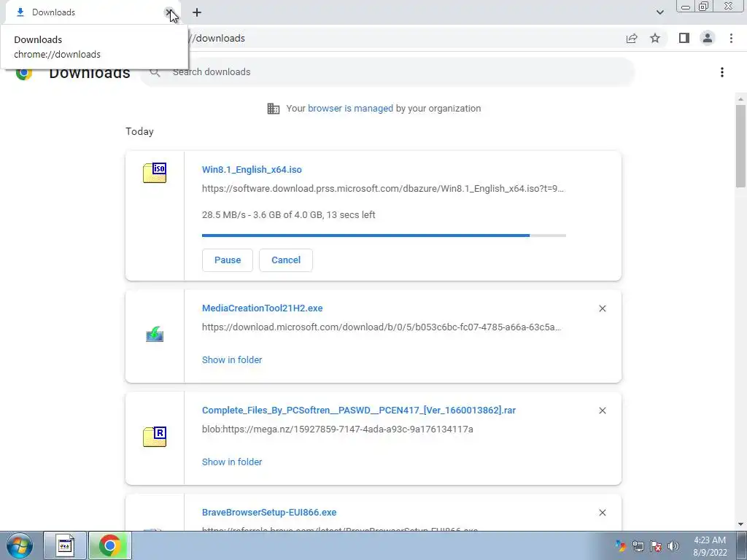
Task: Open the Complete_Files_By_PCSoftren rar link
Action: (359, 410)
